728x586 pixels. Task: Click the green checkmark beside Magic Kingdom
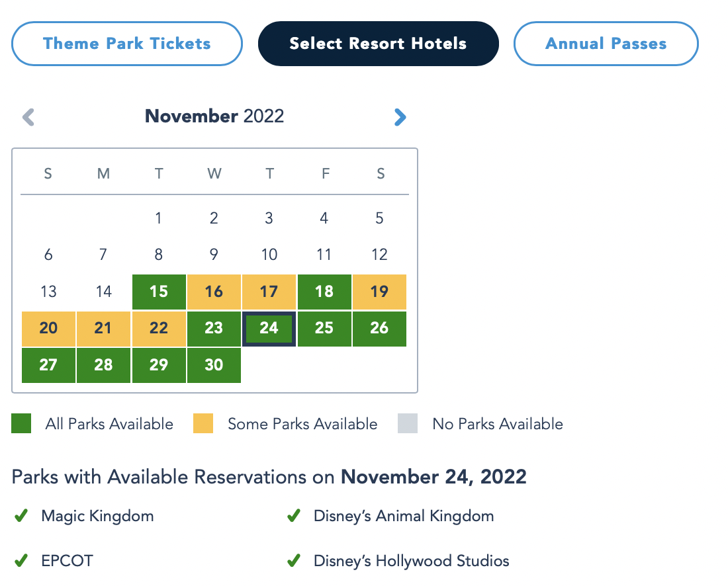(x=21, y=516)
